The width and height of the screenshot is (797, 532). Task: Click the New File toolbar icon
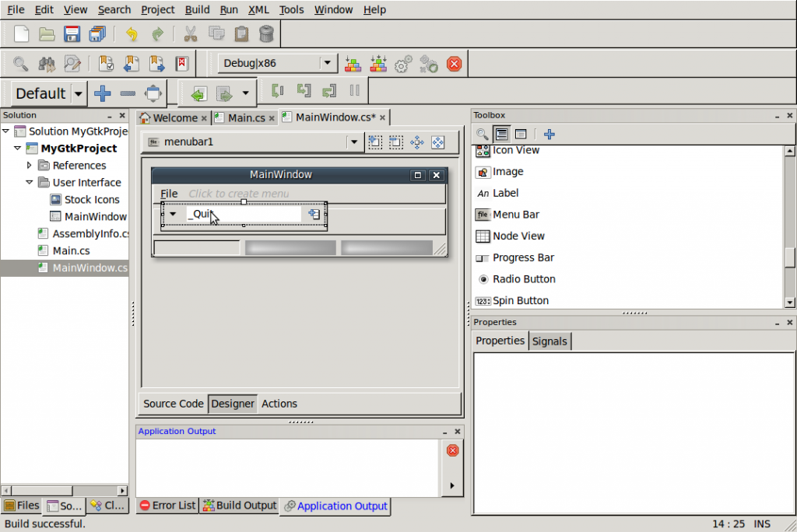21,34
